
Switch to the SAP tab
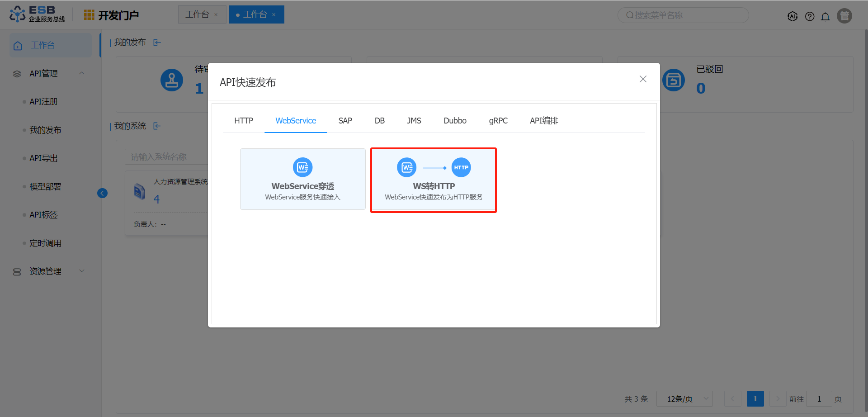pos(345,121)
